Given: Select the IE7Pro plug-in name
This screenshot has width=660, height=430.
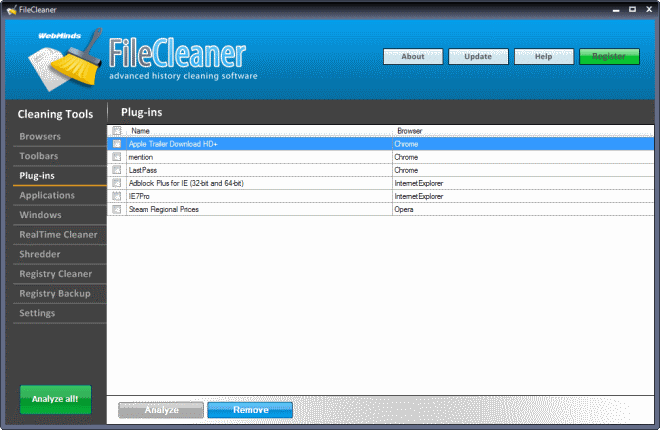Looking at the screenshot, I should 139,196.
